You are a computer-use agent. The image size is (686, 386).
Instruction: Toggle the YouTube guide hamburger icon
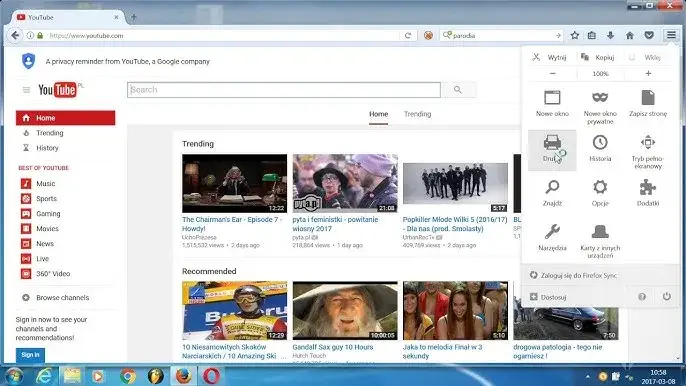[x=26, y=90]
